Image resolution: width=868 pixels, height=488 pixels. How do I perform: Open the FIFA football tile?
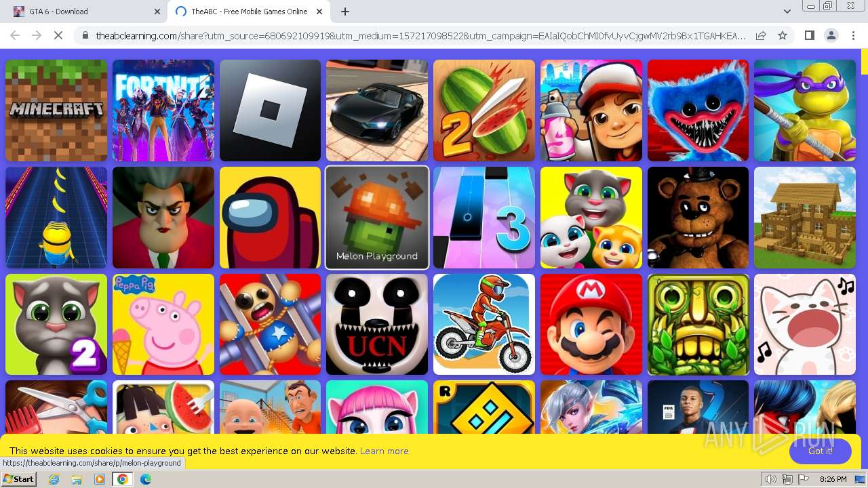[698, 407]
